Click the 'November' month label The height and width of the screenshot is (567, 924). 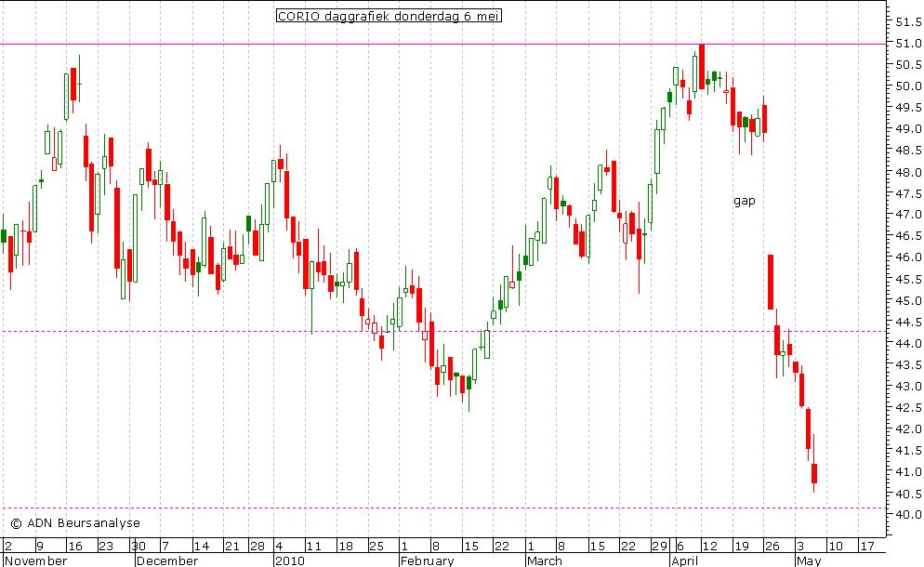click(36, 560)
